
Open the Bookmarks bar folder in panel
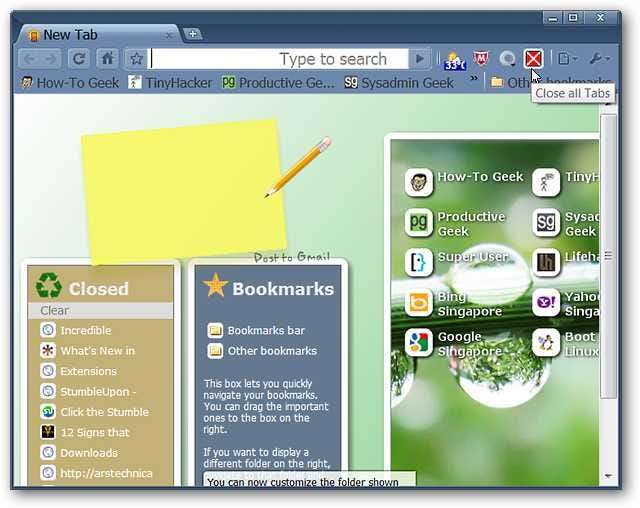(x=256, y=331)
